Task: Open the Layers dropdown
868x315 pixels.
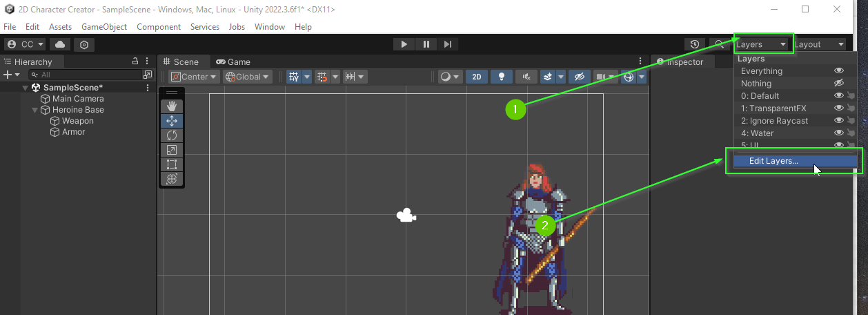Action: point(762,44)
